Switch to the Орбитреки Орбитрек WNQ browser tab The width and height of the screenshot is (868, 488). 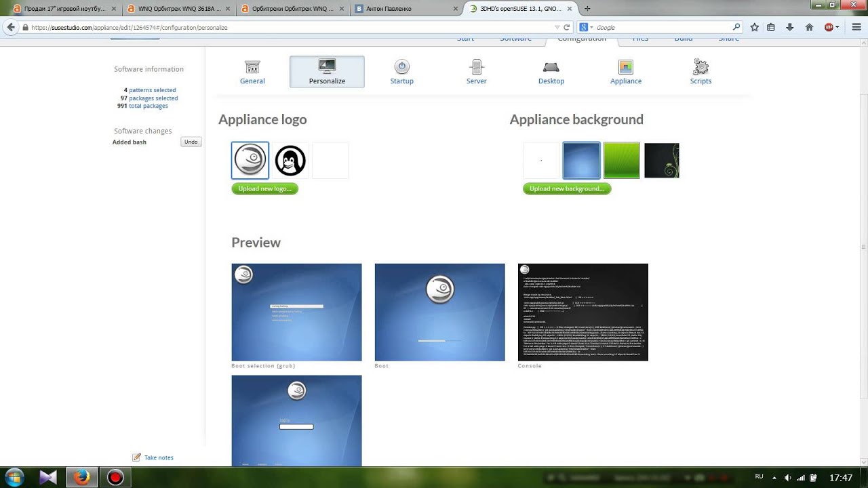tap(292, 9)
